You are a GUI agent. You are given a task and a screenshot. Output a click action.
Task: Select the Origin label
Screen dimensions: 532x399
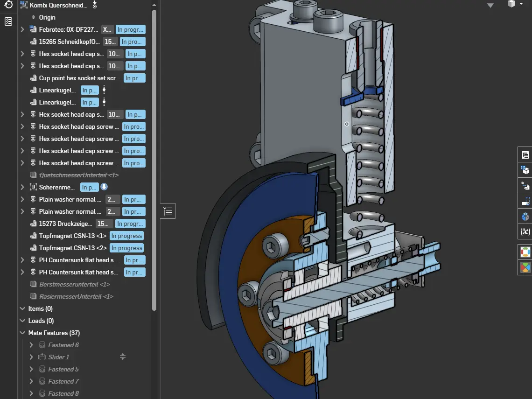coord(47,17)
